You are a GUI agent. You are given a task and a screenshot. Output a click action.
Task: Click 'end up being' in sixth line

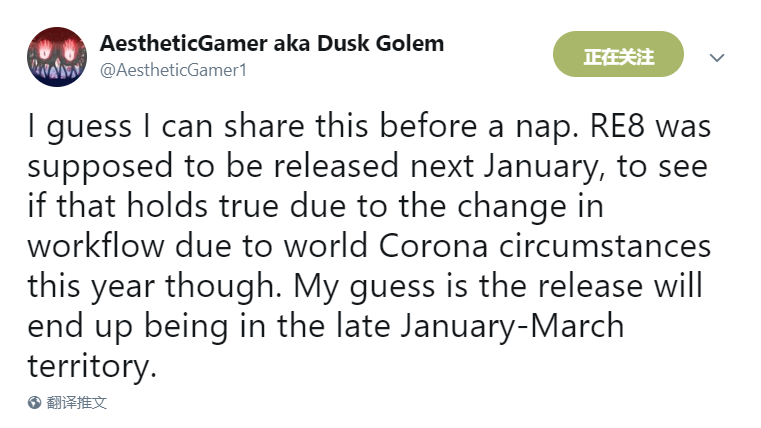click(128, 327)
